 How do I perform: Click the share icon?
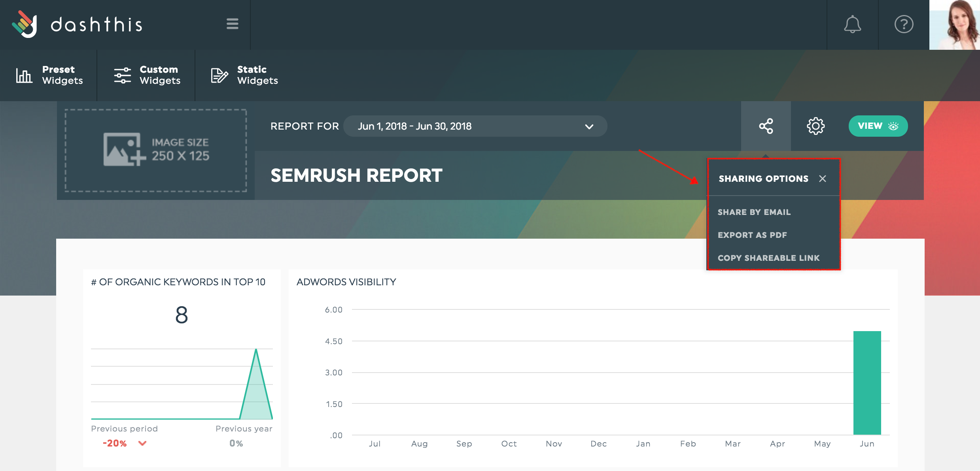[x=766, y=126]
